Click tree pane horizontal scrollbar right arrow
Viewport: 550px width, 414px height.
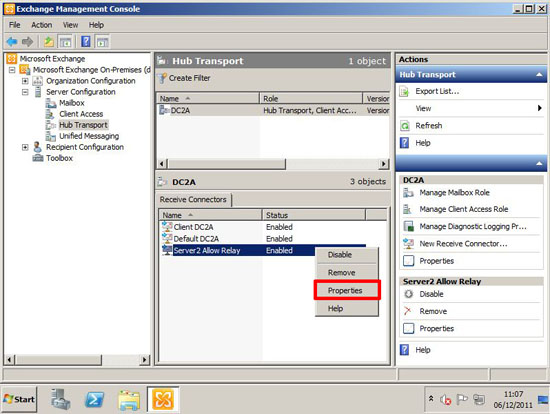click(x=144, y=360)
